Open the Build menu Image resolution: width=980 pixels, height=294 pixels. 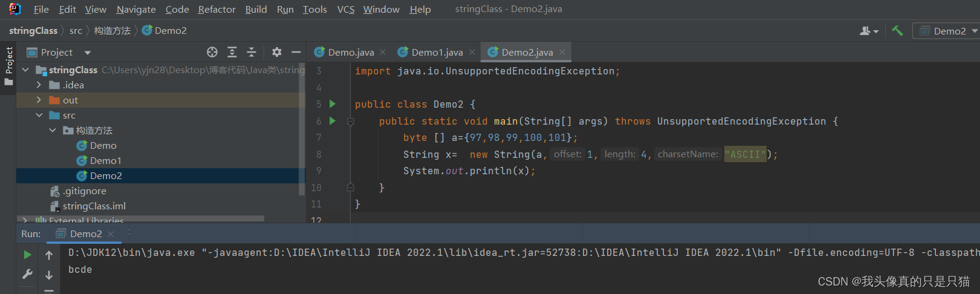pyautogui.click(x=256, y=9)
